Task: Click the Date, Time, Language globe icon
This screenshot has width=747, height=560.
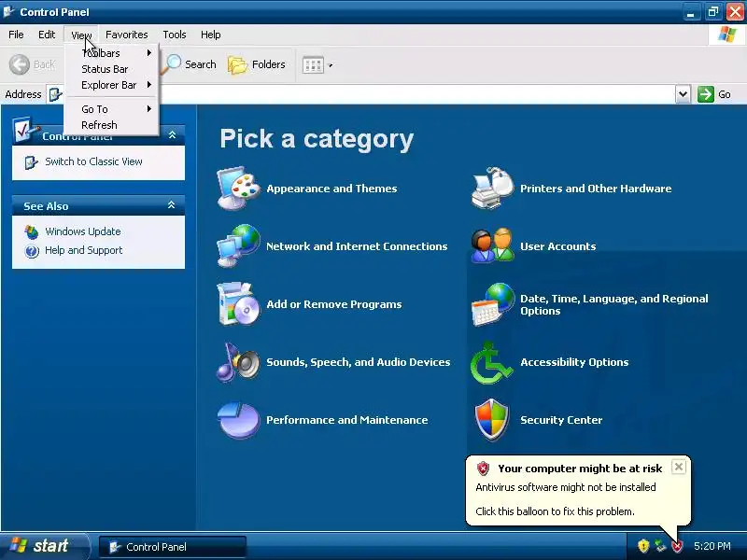Action: 493,304
